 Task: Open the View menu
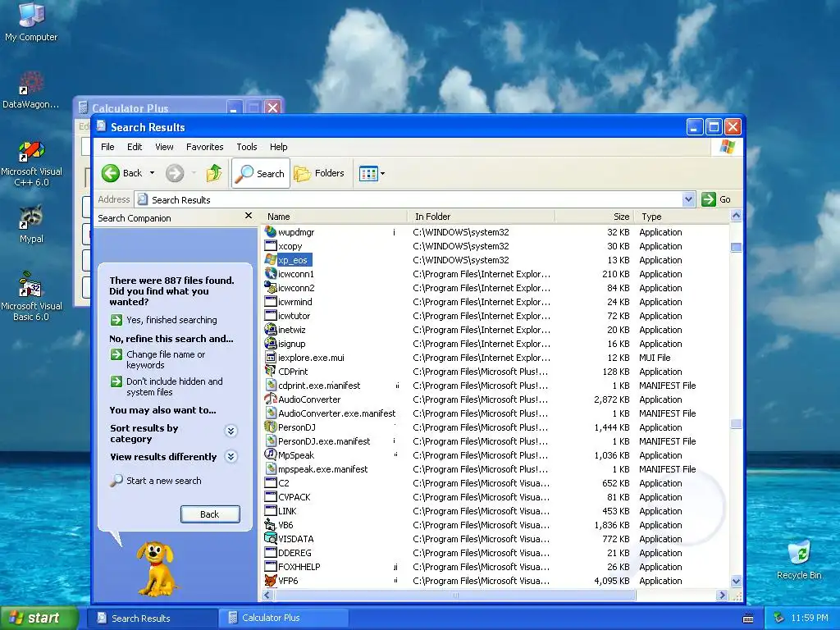[164, 147]
